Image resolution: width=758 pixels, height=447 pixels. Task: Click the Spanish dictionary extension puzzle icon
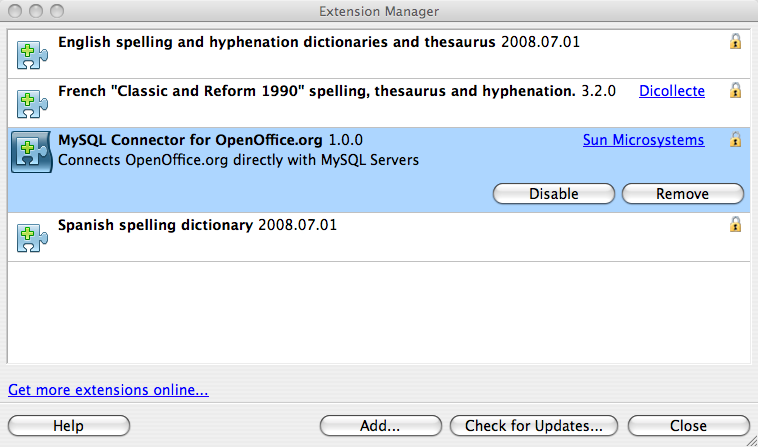click(30, 237)
